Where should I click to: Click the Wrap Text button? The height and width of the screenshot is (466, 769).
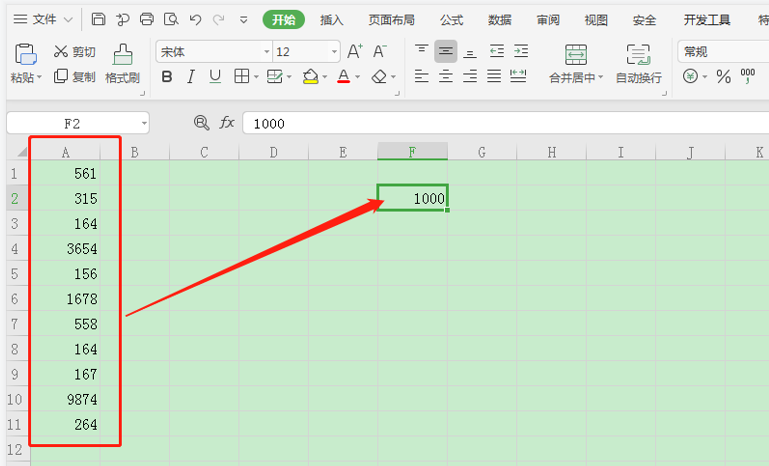point(639,64)
